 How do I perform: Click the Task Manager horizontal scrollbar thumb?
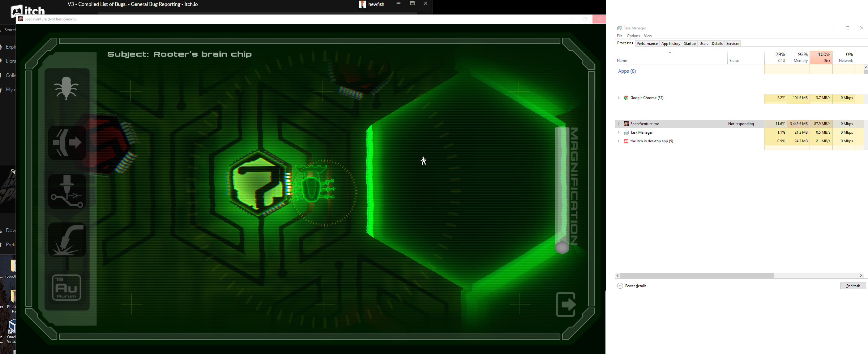(x=697, y=275)
